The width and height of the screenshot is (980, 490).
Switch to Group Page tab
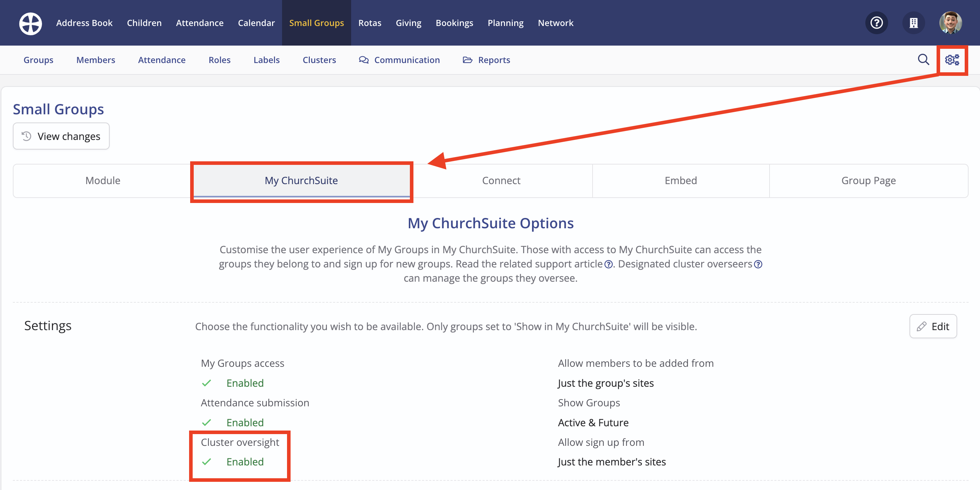click(869, 181)
